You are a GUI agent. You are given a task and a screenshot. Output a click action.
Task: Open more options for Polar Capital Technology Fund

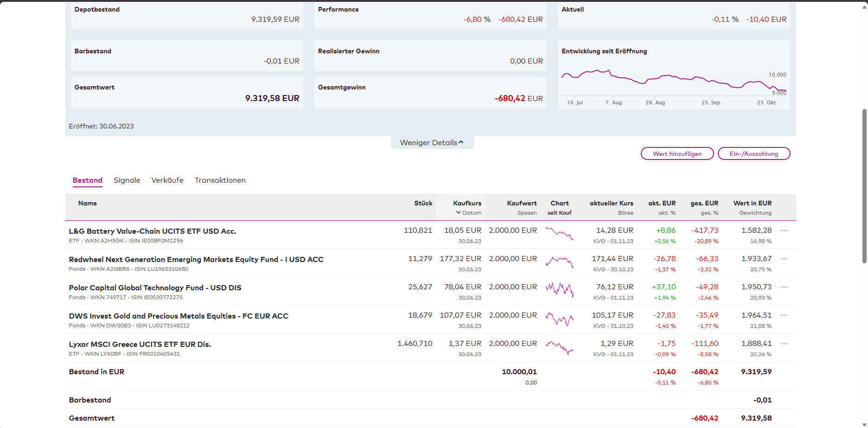784,287
